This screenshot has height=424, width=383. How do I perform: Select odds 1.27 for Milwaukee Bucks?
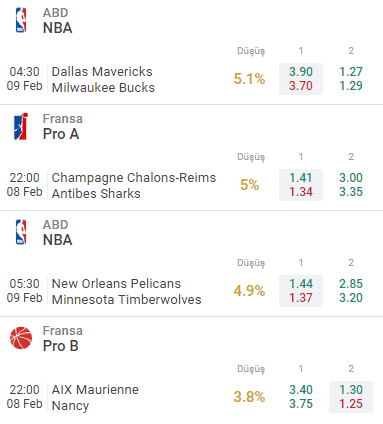point(351,79)
